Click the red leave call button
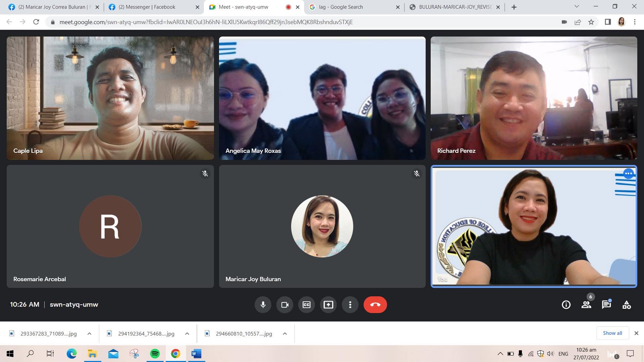Screen dimensions: 644x362 (375, 305)
